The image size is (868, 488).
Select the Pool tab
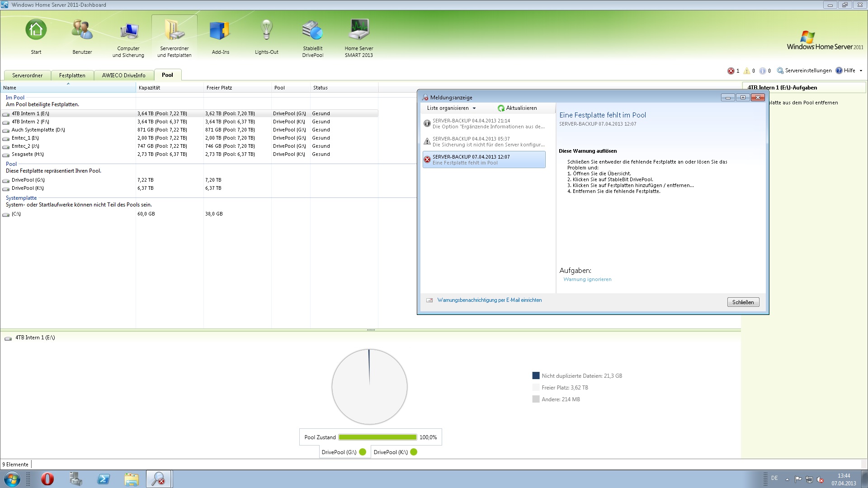click(x=167, y=75)
